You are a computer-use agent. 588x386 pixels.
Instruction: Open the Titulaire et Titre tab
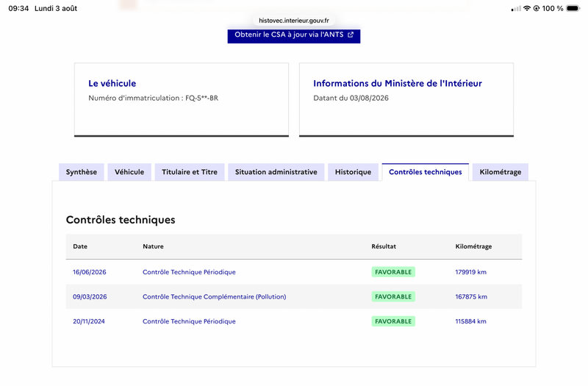[x=190, y=172]
